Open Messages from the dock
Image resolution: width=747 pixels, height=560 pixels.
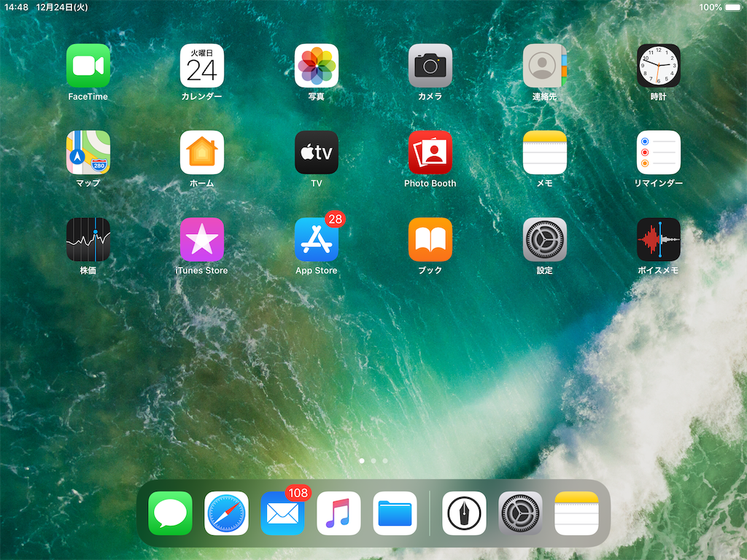[170, 513]
